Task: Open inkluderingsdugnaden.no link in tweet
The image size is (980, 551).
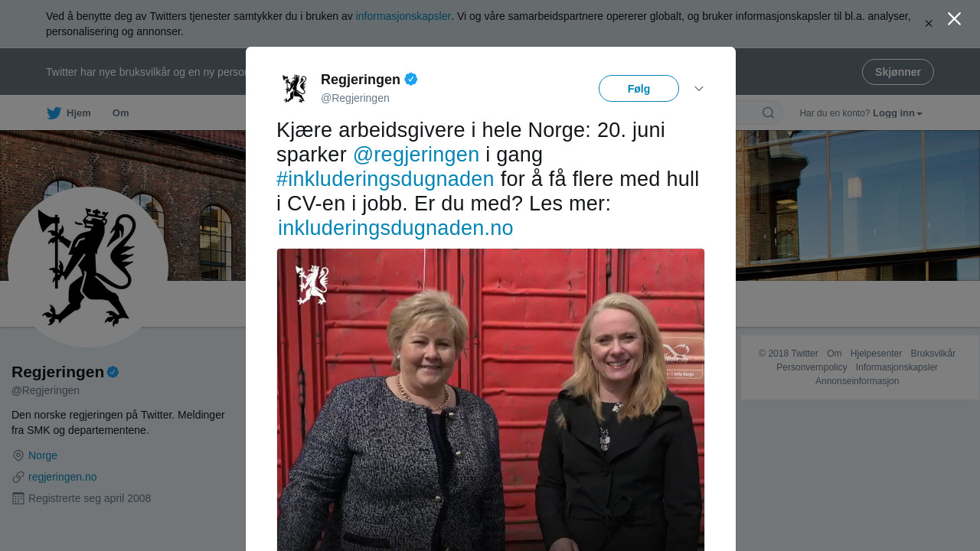Action: pos(395,228)
